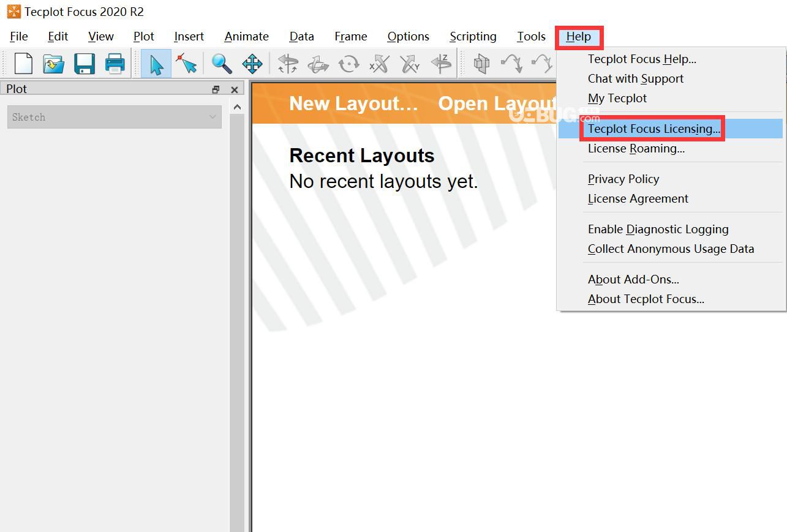The image size is (787, 532).
Task: Open the Frame menu
Action: (x=351, y=37)
